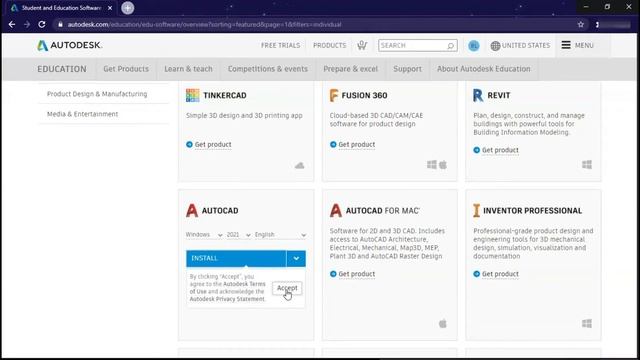
Task: Click the PRODUCTS header link
Action: (329, 45)
